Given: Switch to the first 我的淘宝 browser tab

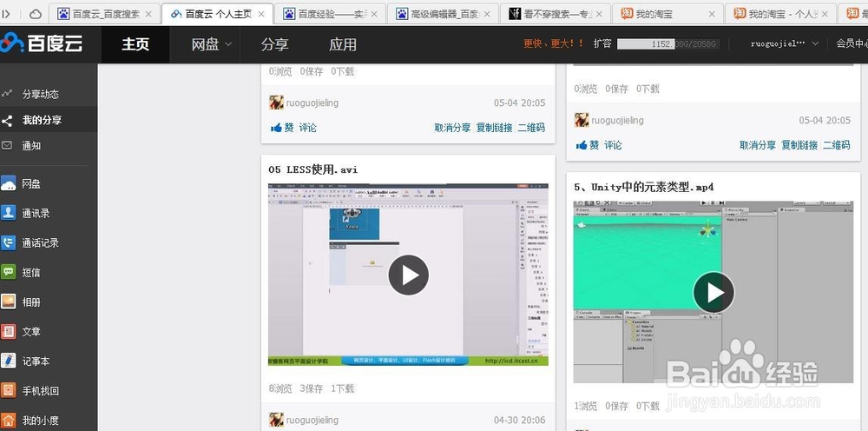Looking at the screenshot, I should tap(667, 14).
